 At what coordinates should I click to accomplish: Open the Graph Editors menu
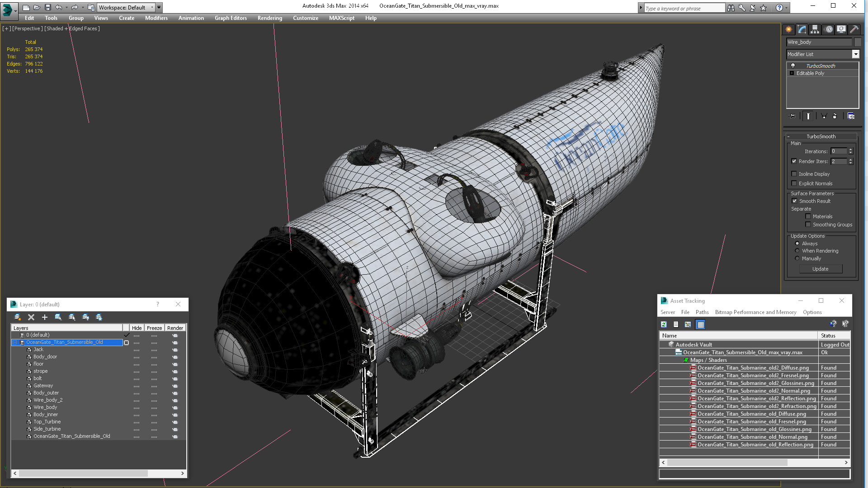pos(231,18)
